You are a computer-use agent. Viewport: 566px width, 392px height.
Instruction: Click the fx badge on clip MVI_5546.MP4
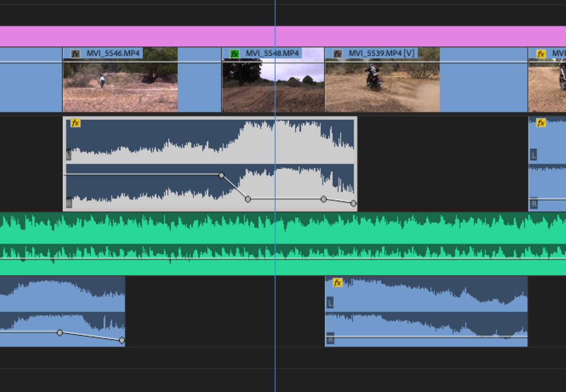tap(75, 54)
